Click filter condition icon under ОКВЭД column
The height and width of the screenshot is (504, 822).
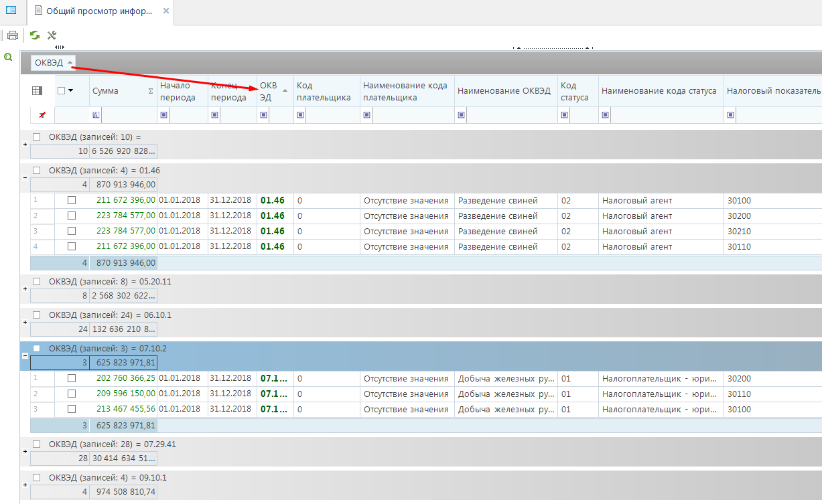click(263, 115)
